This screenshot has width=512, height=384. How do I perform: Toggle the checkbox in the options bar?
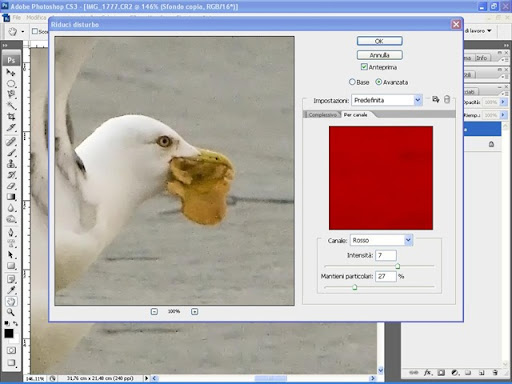point(35,31)
